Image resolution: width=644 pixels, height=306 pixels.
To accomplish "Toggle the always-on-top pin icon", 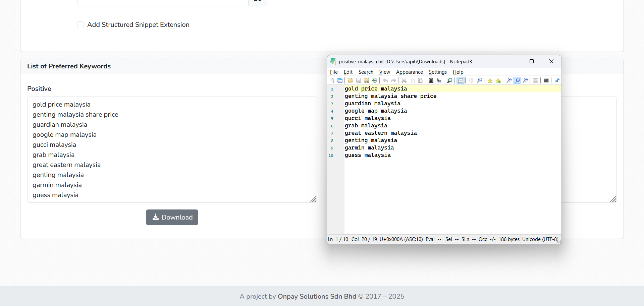I will click(557, 80).
